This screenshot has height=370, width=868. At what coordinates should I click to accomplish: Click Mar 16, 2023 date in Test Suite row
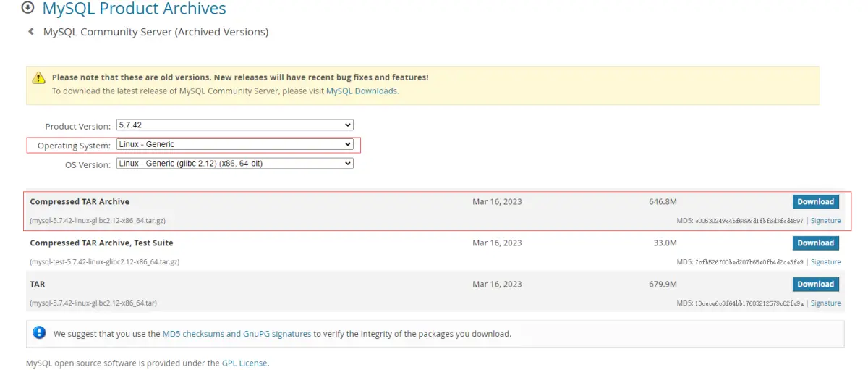497,243
